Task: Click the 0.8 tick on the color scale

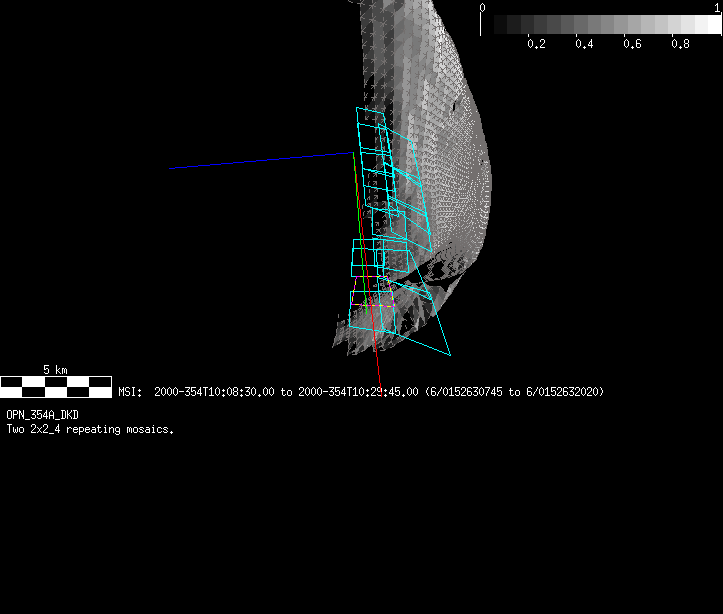Action: coord(680,44)
